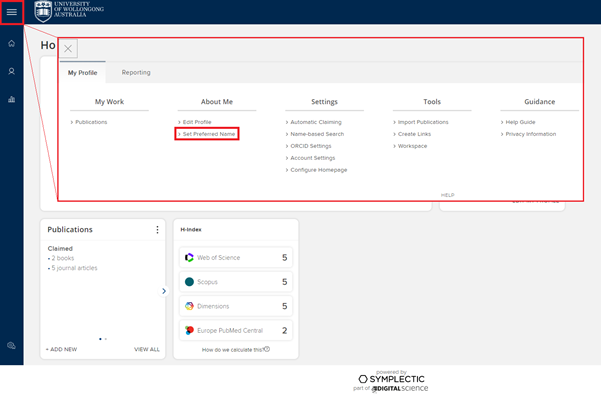View Privacy Information
The image size is (601, 401).
tap(529, 134)
